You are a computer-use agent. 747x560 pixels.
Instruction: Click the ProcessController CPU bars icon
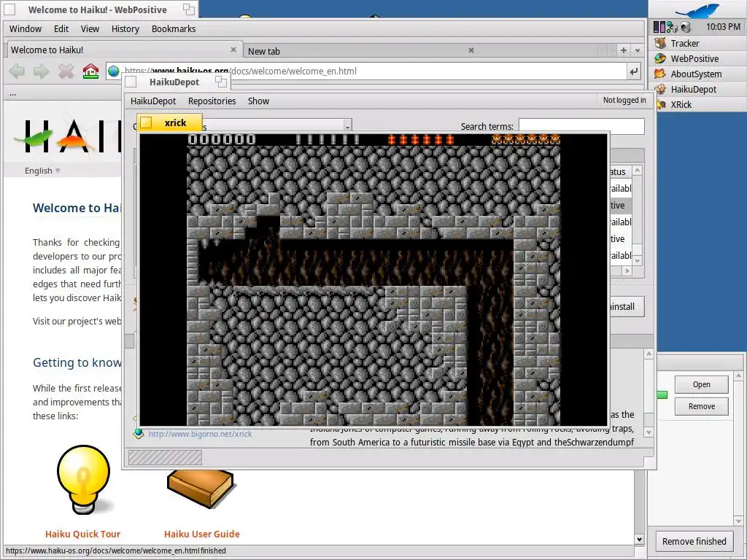pyautogui.click(x=659, y=27)
